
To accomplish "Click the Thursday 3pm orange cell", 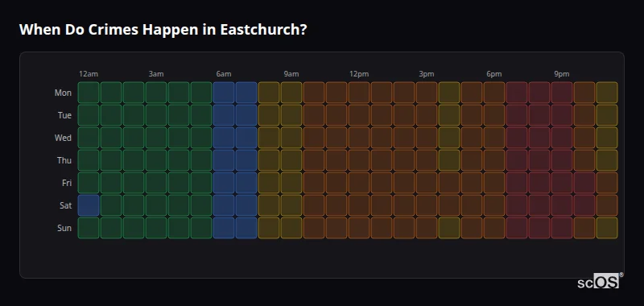I will (x=427, y=160).
